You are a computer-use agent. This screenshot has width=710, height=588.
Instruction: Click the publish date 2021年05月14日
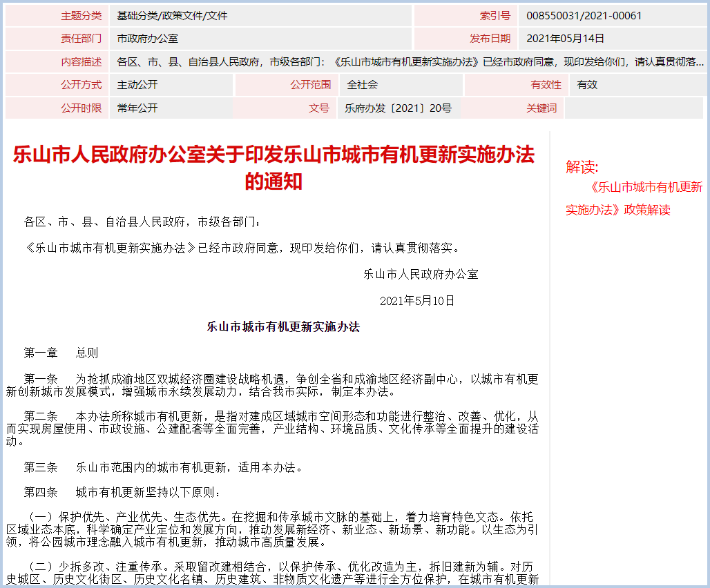tap(565, 39)
